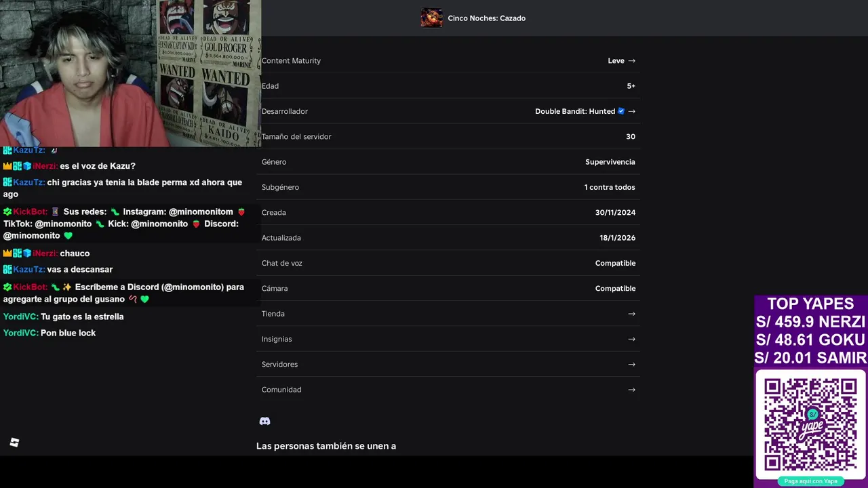Click the 'S/ 459.9 NERZI' donation entry
This screenshot has height=488, width=868.
click(x=810, y=321)
